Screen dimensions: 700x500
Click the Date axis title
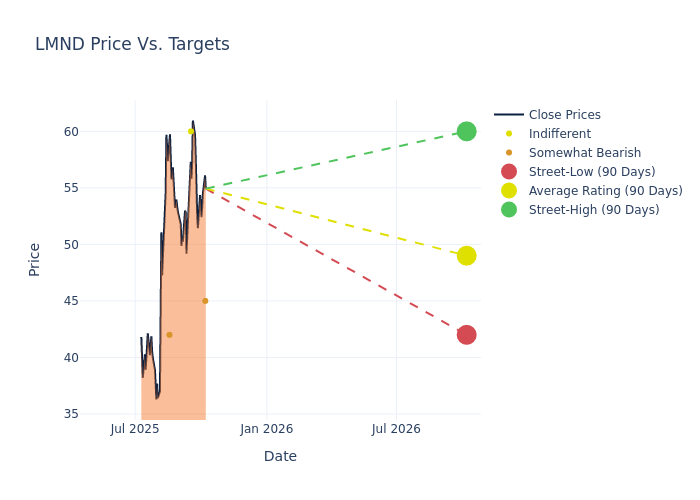tap(280, 456)
